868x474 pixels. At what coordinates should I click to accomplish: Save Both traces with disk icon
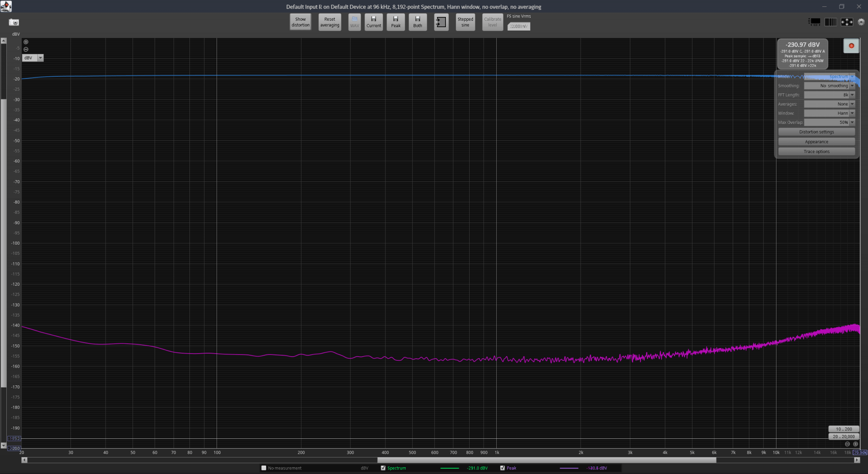pos(418,22)
